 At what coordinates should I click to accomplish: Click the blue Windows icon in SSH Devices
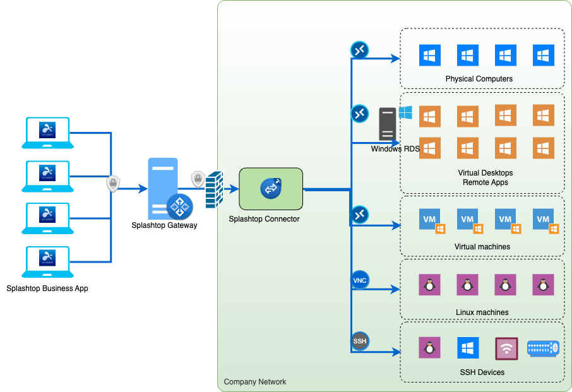pos(468,348)
